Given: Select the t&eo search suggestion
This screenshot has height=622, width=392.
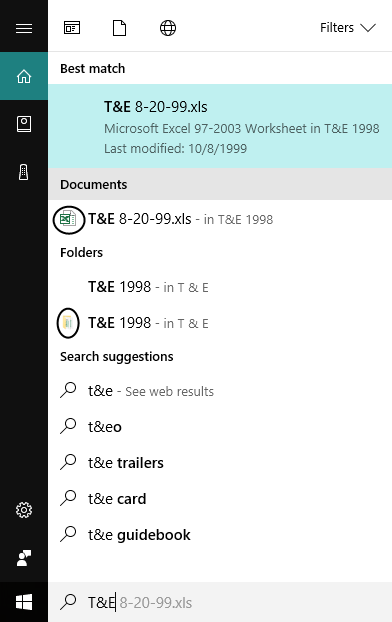Looking at the screenshot, I should (x=220, y=427).
